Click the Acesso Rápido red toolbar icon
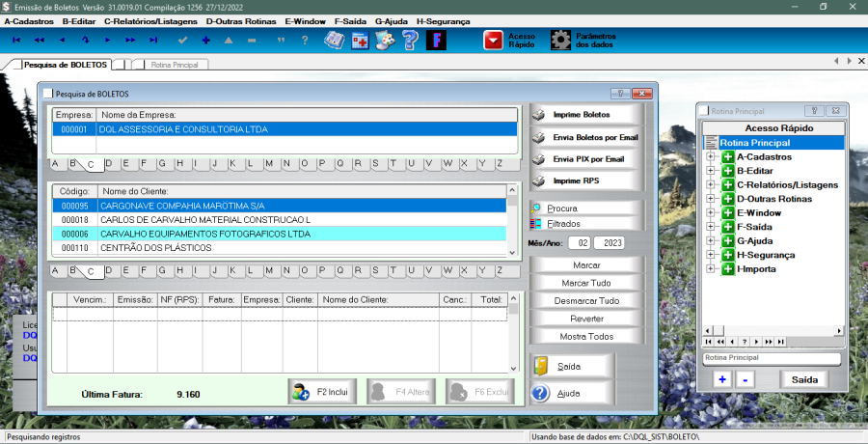 coord(494,41)
